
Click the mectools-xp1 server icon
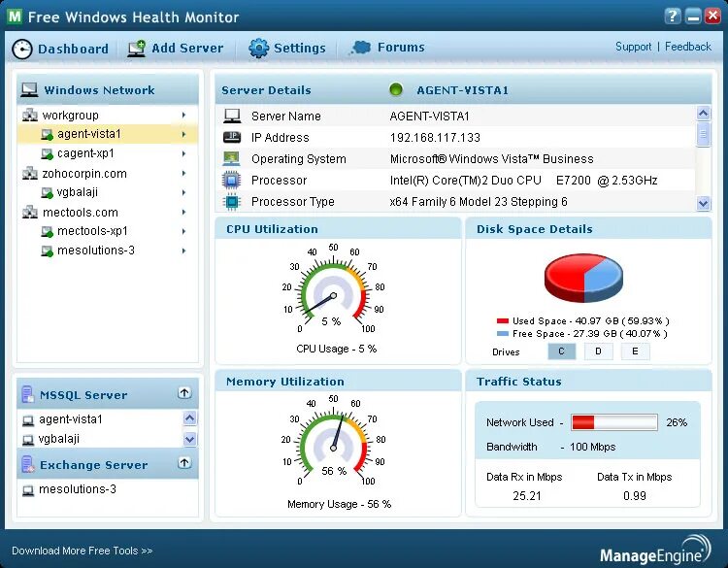[x=47, y=231]
